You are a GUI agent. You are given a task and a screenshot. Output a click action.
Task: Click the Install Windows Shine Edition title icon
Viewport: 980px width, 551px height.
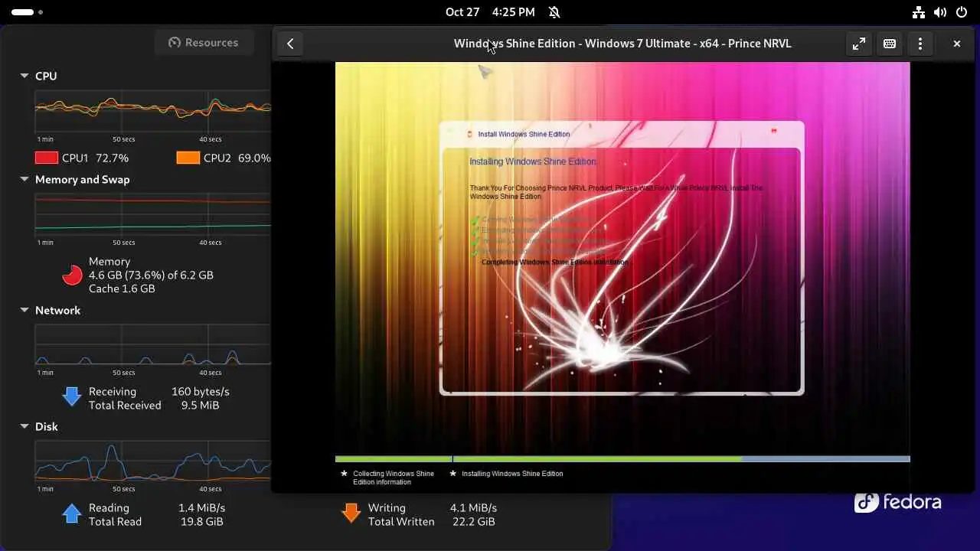(x=470, y=134)
